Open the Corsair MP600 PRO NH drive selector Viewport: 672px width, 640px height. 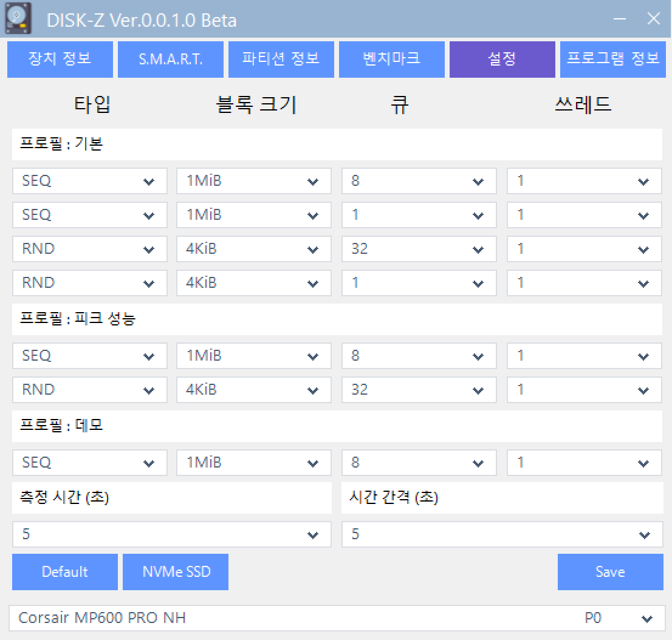(337, 618)
